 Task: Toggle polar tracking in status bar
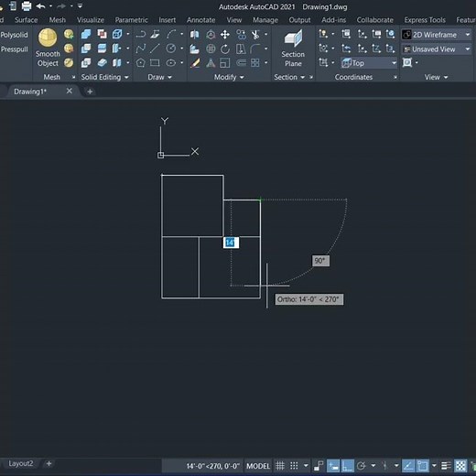click(x=362, y=466)
